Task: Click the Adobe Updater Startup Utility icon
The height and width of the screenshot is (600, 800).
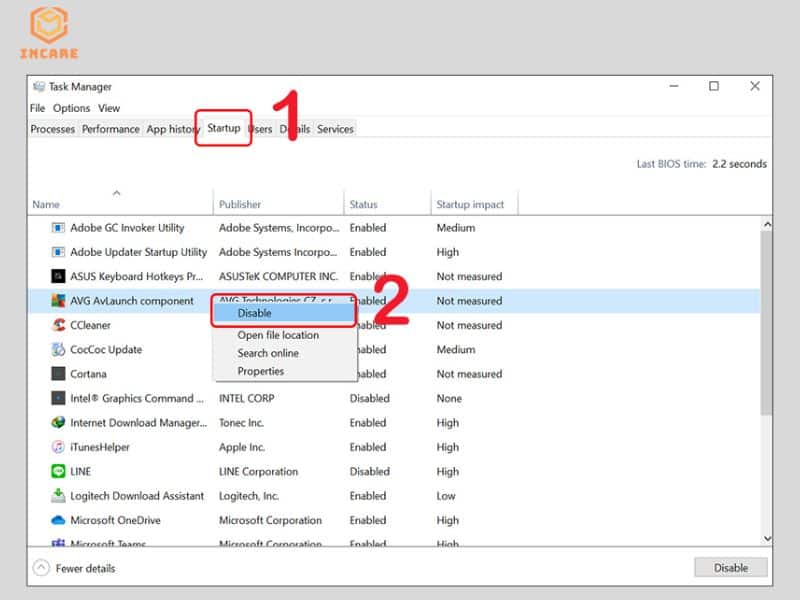Action: pyautogui.click(x=58, y=252)
